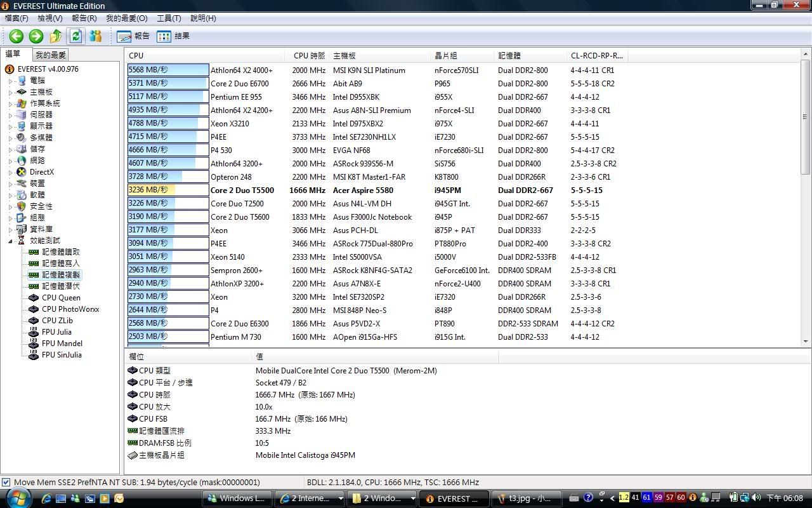The height and width of the screenshot is (508, 812).
Task: Expand the 伺服器 tree node
Action: click(11, 116)
